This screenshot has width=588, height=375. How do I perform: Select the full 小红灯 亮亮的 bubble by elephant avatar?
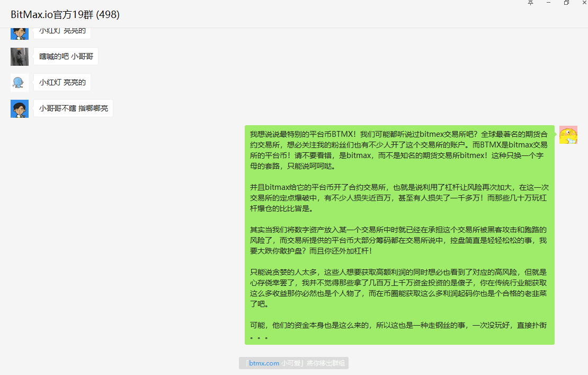tap(63, 82)
